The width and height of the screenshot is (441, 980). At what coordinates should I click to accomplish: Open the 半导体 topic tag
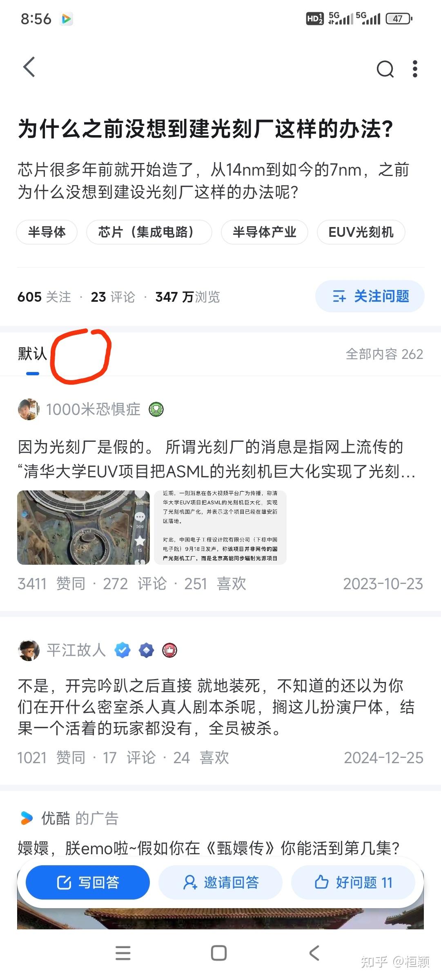(x=47, y=232)
